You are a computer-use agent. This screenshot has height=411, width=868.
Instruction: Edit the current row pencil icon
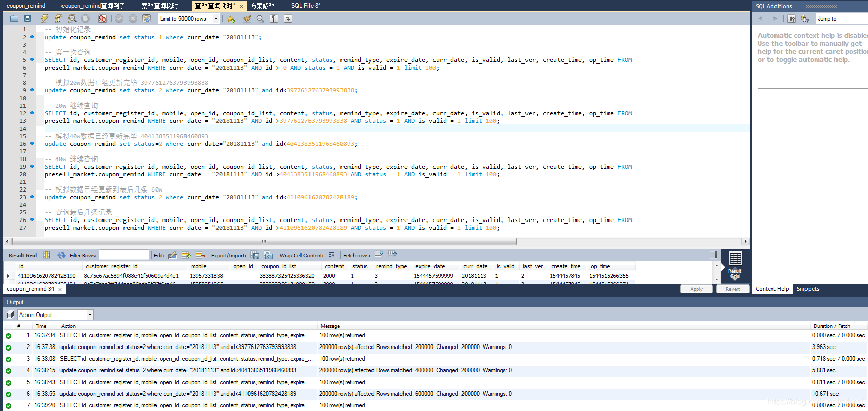pos(173,255)
